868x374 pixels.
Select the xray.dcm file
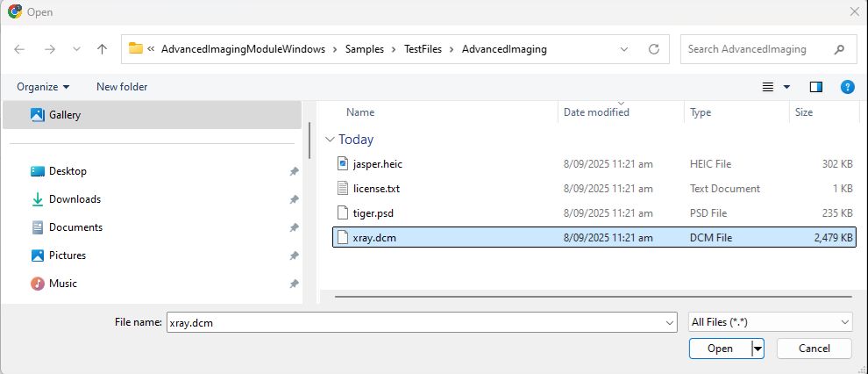click(x=594, y=238)
